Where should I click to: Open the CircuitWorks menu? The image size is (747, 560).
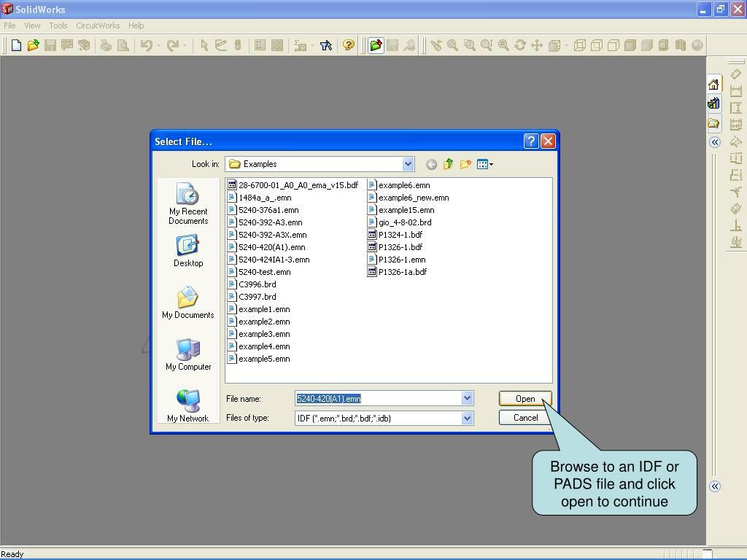pyautogui.click(x=98, y=26)
